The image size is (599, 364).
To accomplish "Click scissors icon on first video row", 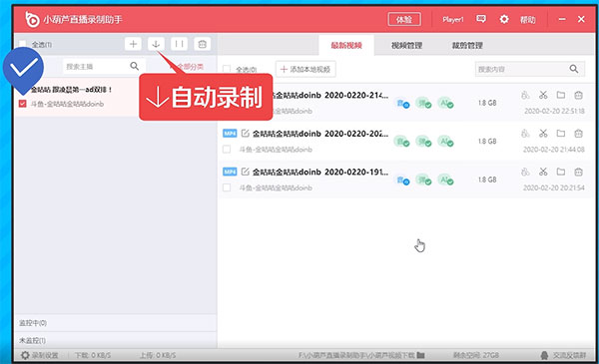I will pos(543,95).
